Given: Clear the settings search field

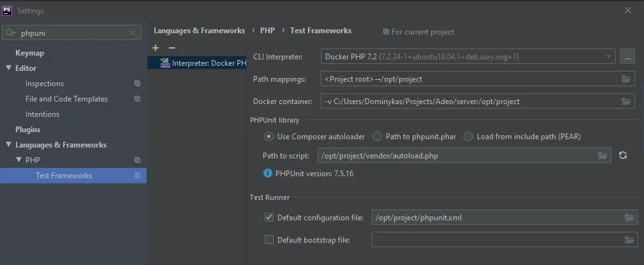Looking at the screenshot, I should click(x=133, y=33).
